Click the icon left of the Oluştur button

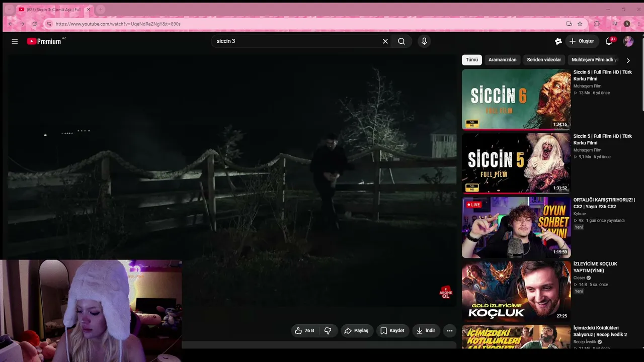558,41
